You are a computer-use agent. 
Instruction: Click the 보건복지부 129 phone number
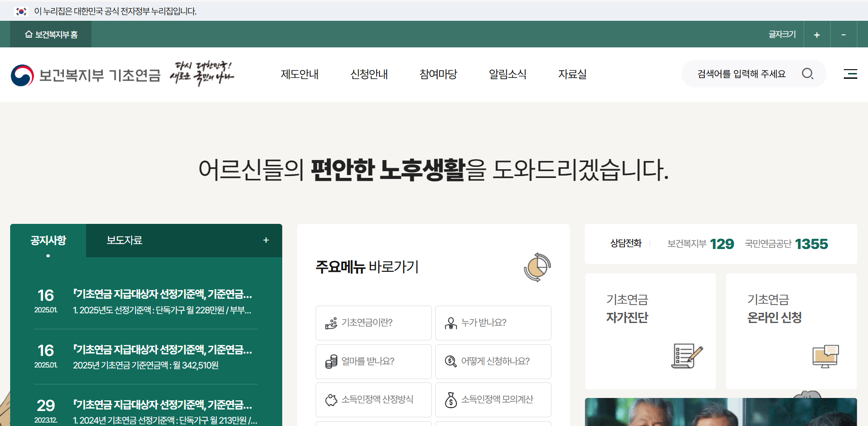(722, 244)
